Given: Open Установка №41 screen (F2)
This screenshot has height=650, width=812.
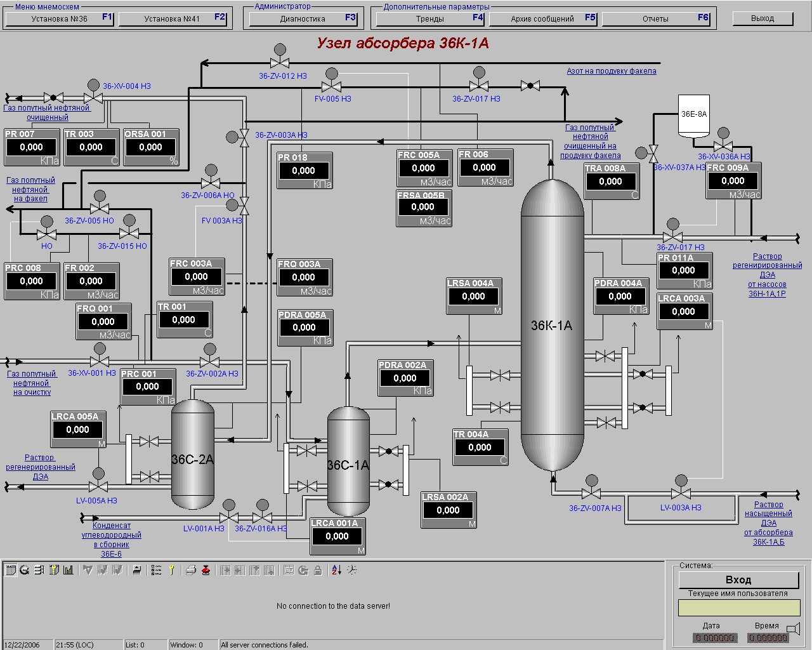Looking at the screenshot, I should tap(172, 18).
